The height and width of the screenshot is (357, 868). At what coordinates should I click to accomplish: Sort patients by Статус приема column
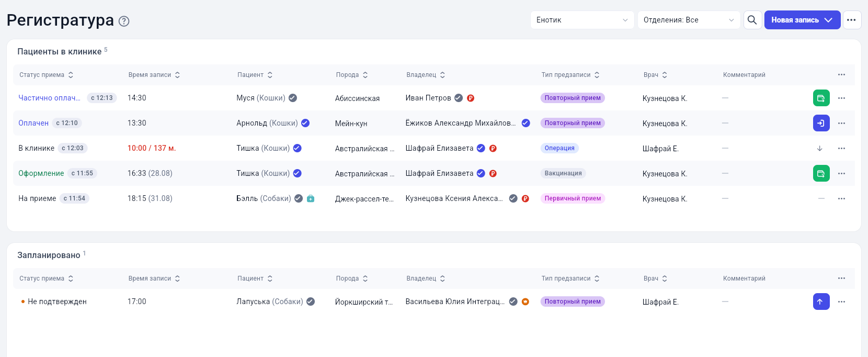tap(47, 75)
